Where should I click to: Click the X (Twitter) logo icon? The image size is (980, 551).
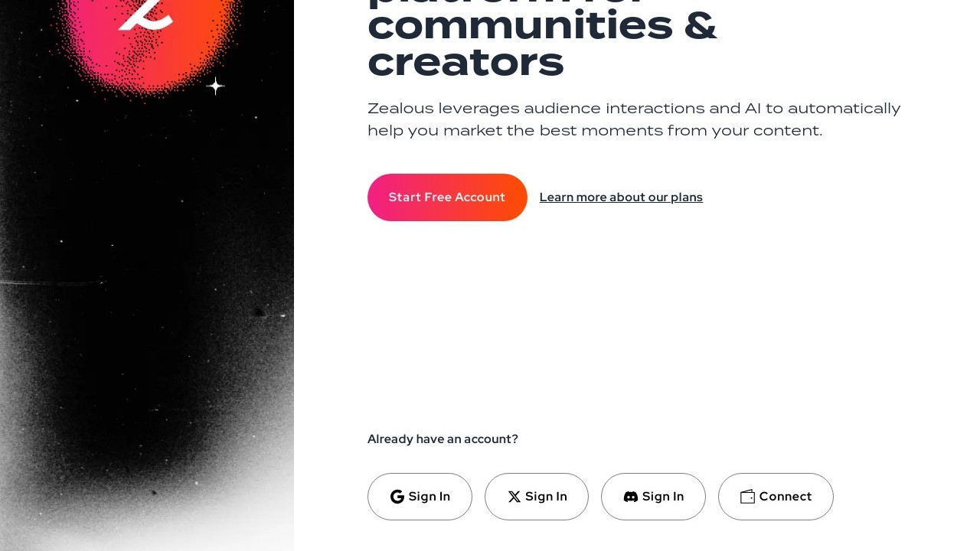coord(514,497)
